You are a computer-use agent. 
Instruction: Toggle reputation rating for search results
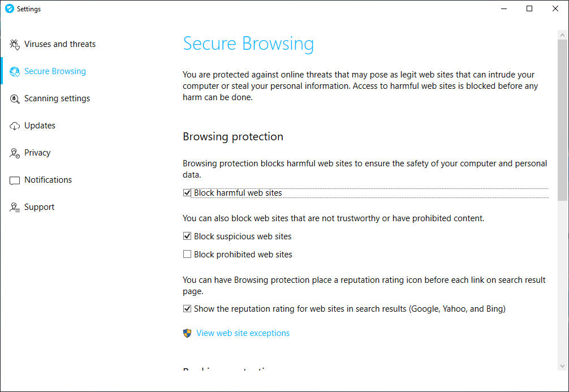click(x=187, y=309)
